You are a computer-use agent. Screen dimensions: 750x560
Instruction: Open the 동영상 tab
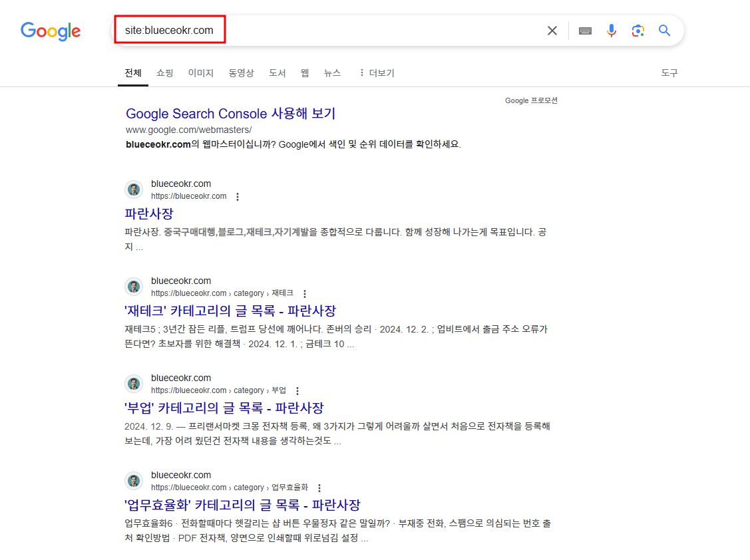(x=241, y=72)
